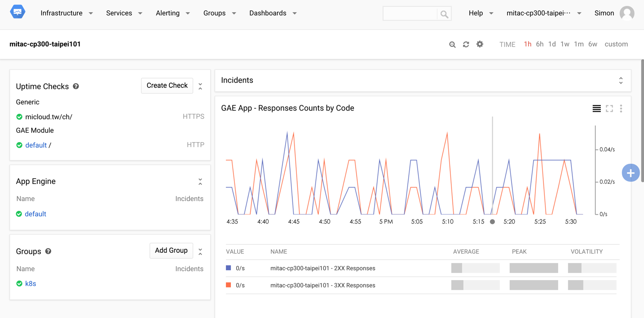Viewport: 644px width, 318px height.
Task: Click the Infrastructure dropdown arrow
Action: (91, 13)
